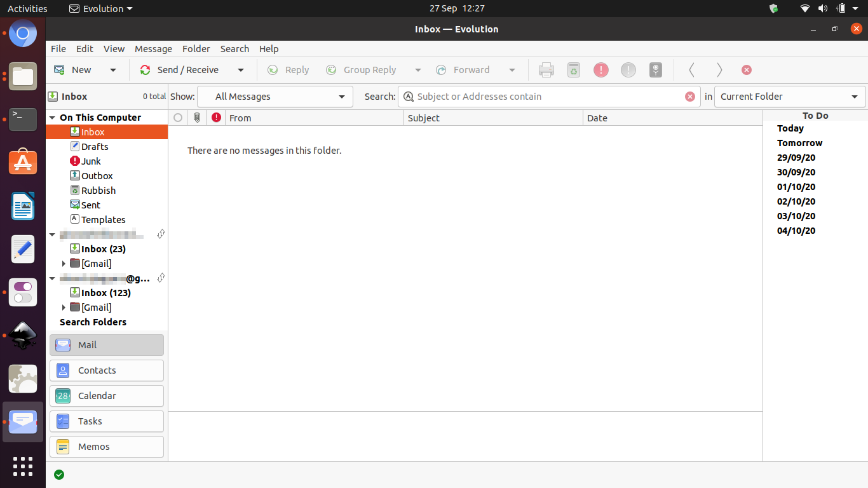
Task: Open the Current Folder scope dropdown
Action: point(790,97)
